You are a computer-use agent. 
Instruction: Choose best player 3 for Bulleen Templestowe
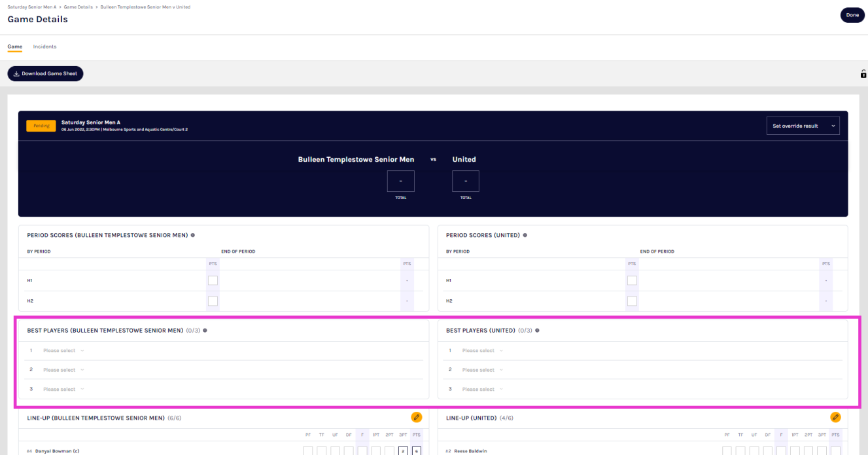(63, 390)
